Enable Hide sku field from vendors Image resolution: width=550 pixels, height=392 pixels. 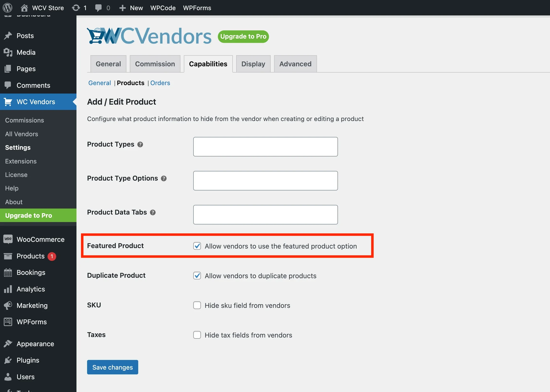(x=197, y=305)
